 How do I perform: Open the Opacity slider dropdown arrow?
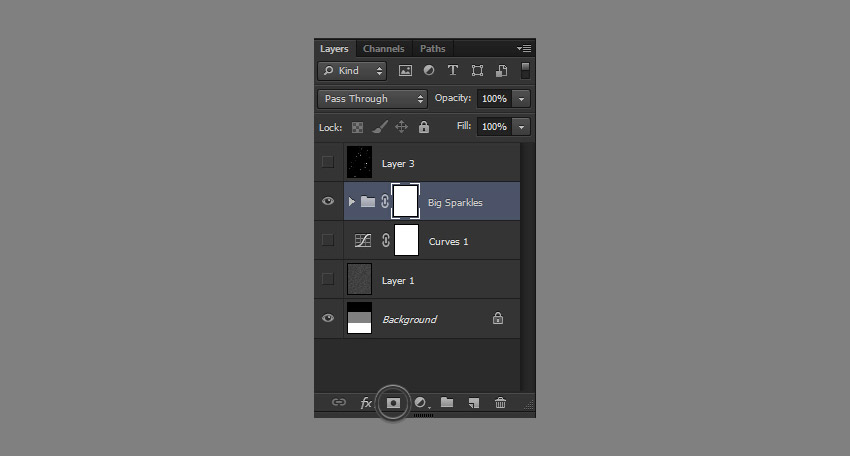pos(521,99)
